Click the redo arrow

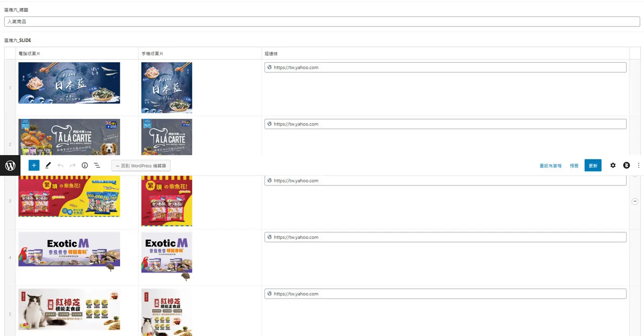tap(73, 166)
